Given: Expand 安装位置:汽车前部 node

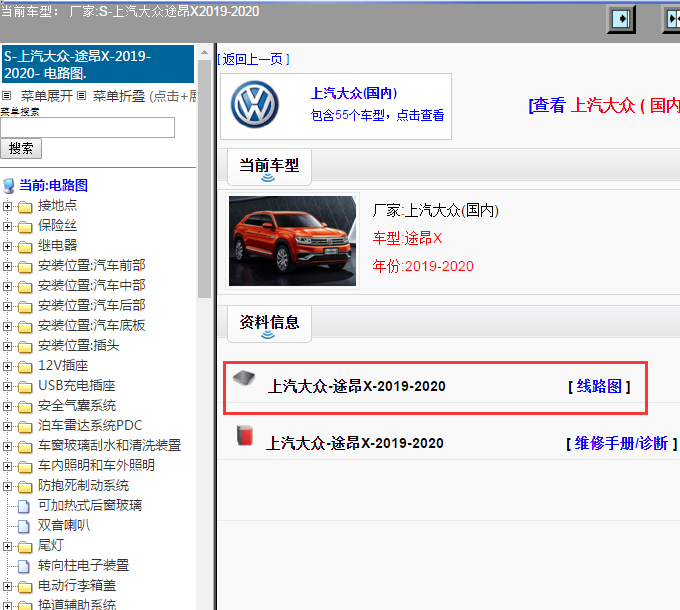Looking at the screenshot, I should [x=7, y=266].
